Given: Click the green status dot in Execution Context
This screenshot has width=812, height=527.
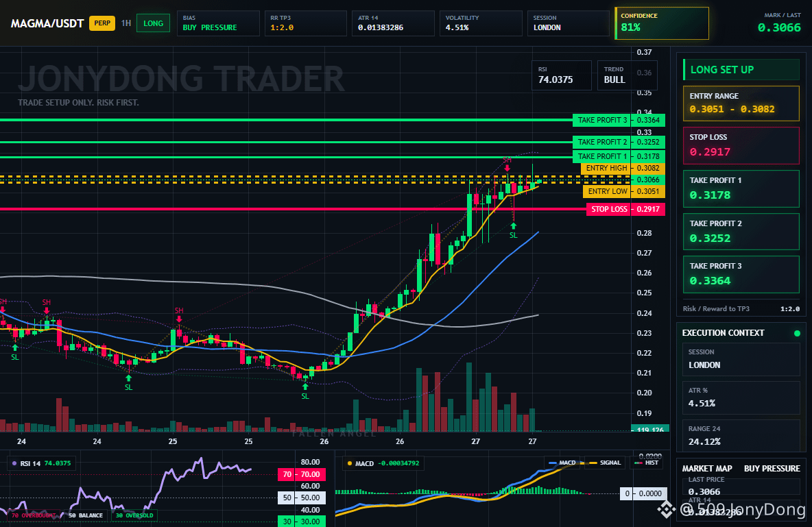Looking at the screenshot, I should click(x=797, y=333).
